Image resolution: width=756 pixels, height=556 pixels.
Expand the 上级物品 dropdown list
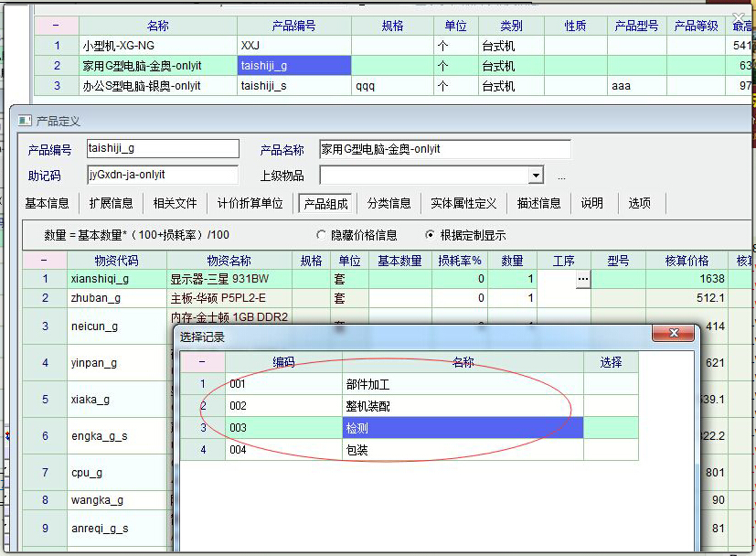pos(536,176)
